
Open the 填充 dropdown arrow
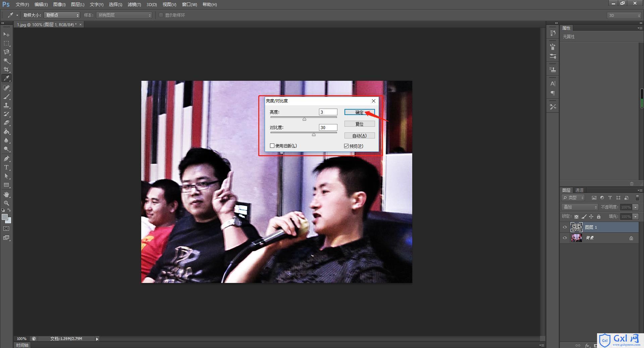coord(636,217)
